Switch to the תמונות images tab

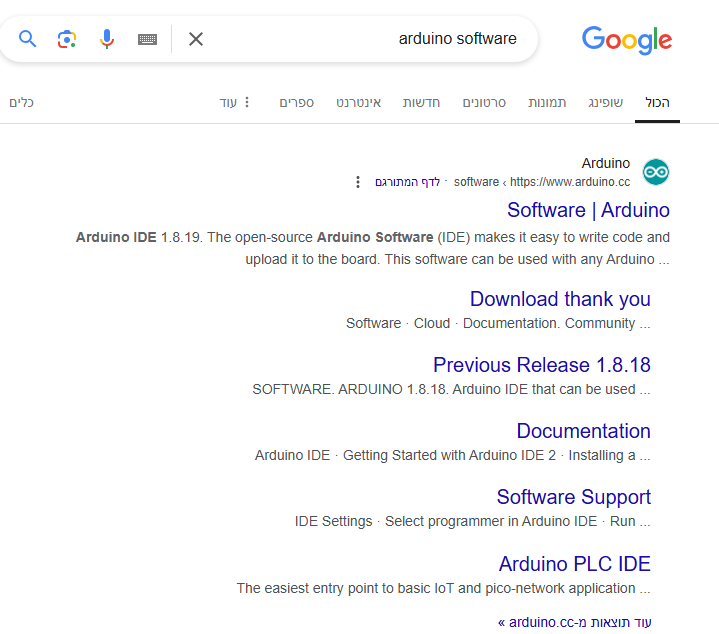tap(547, 102)
